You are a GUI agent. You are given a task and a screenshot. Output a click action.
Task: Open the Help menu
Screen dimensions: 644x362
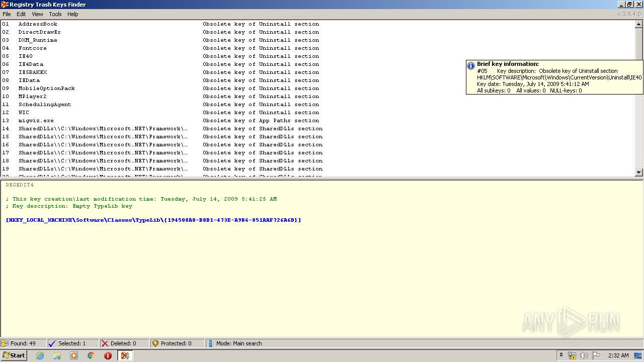point(73,14)
